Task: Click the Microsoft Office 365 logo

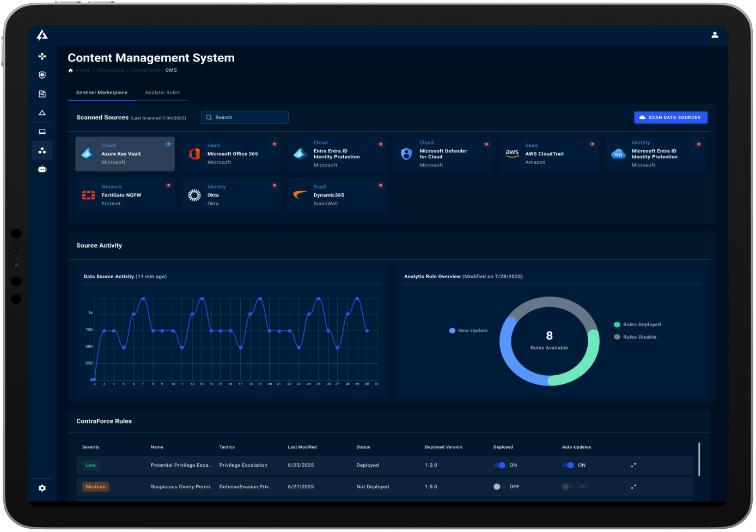Action: (194, 154)
